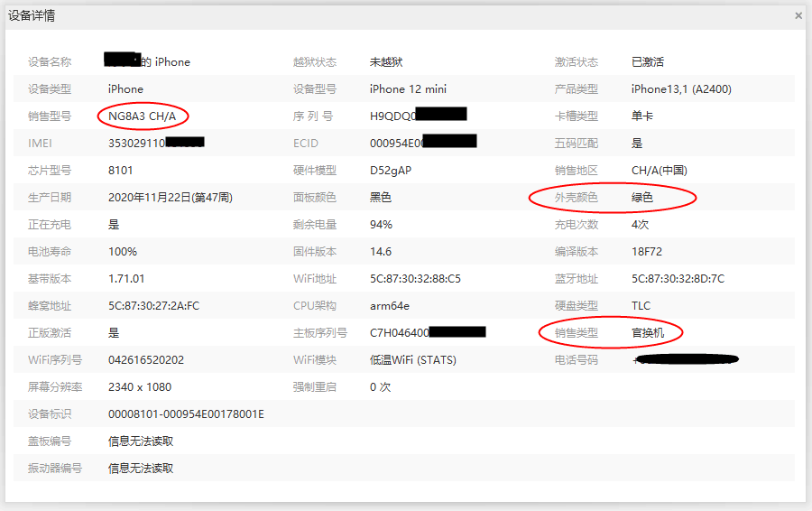Click the device type value iPhone
Viewport: 812px width, 511px height.
coord(125,89)
